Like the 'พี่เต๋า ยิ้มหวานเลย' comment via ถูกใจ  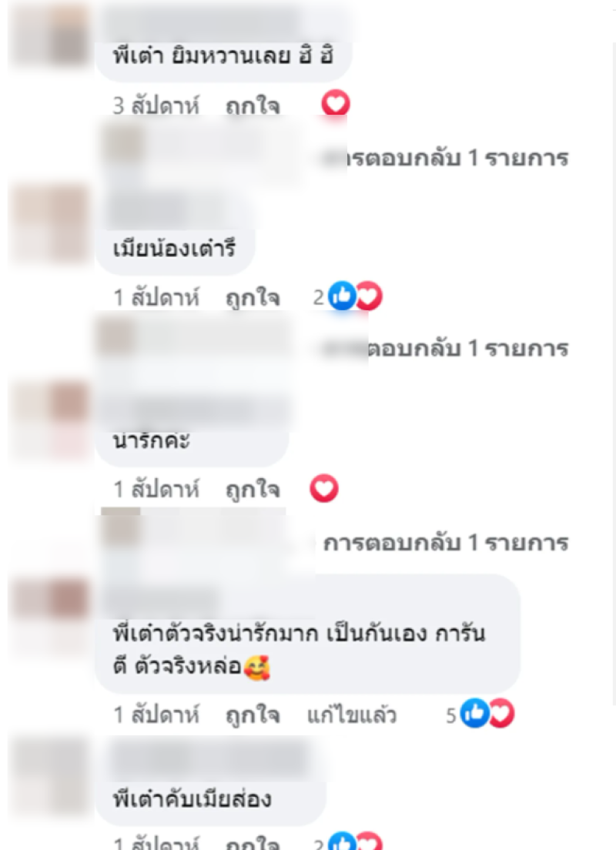(253, 105)
